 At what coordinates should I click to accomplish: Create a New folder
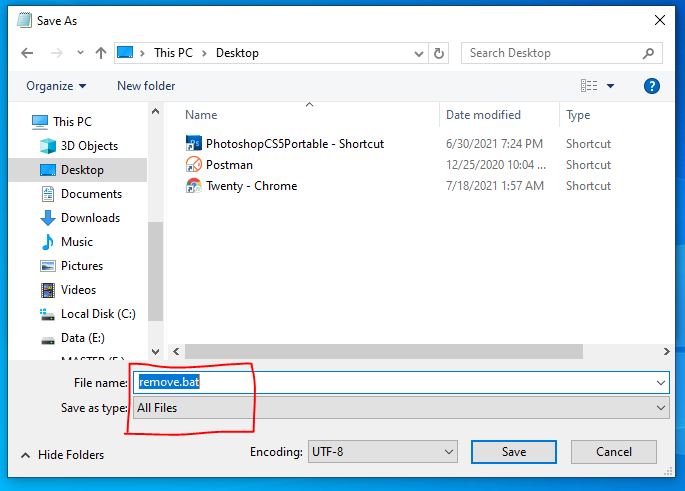[146, 86]
